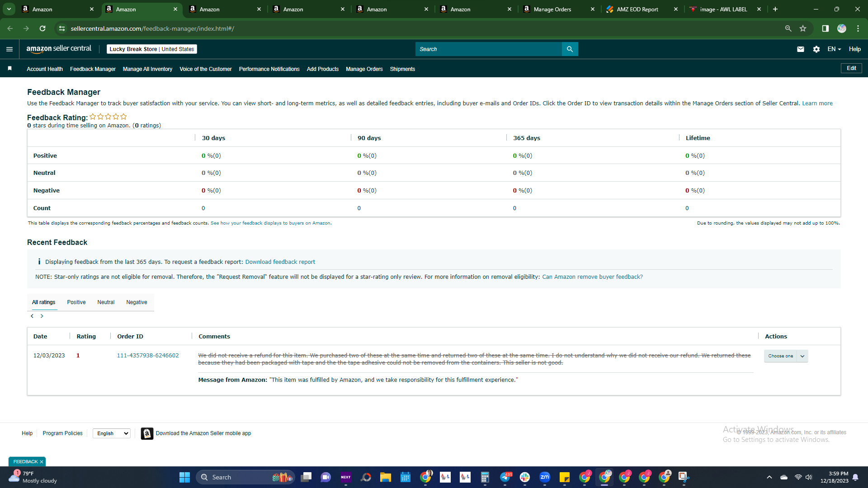This screenshot has height=488, width=868.
Task: Switch to the Neutral feedback tab
Action: (106, 302)
